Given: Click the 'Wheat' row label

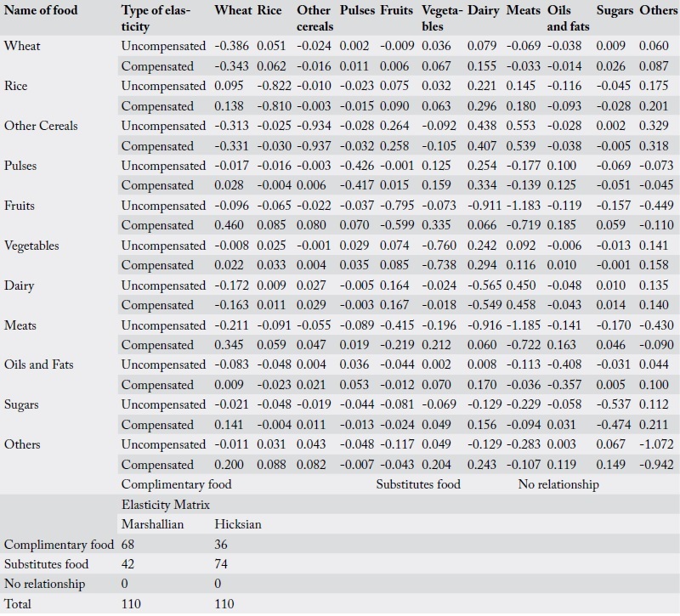Looking at the screenshot, I should [22, 46].
